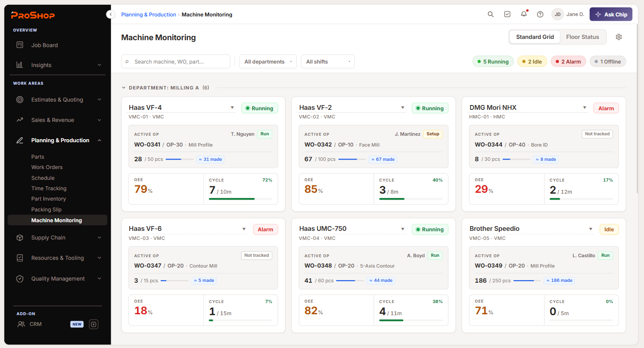Open page settings gear icon
This screenshot has width=644, height=348.
pos(618,37)
